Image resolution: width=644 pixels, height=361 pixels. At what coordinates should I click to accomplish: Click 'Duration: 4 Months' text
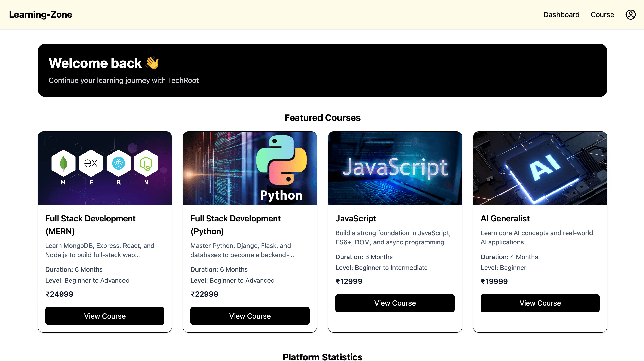coord(509,257)
